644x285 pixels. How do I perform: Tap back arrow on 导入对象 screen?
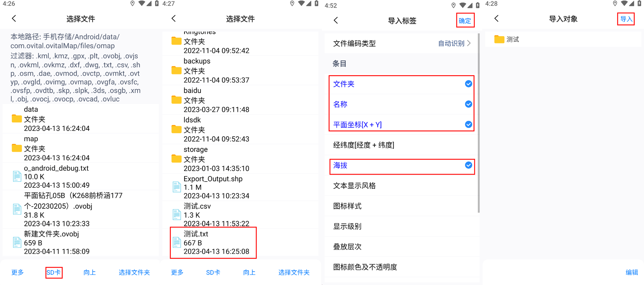coord(496,19)
